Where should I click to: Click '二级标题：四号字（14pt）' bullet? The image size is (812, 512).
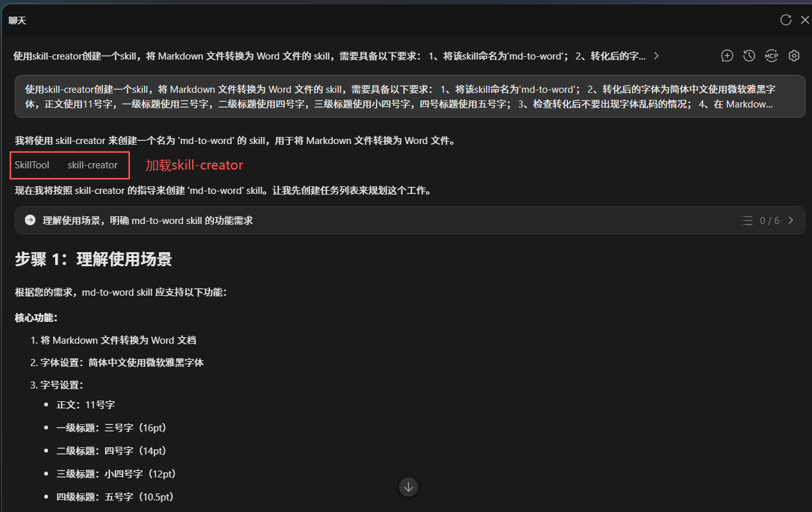[x=112, y=451]
